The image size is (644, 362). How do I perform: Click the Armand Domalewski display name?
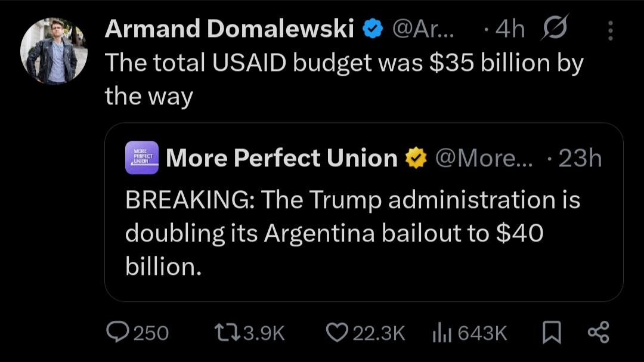(x=230, y=29)
